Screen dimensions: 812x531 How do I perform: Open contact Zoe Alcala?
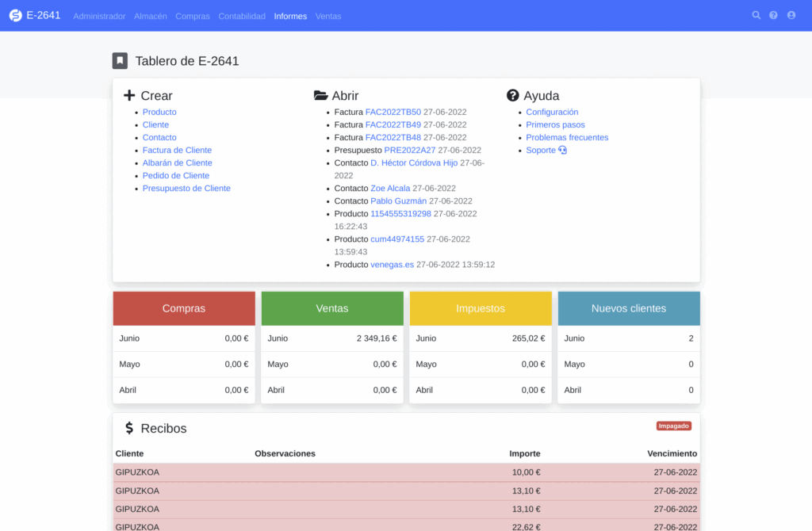coord(390,189)
